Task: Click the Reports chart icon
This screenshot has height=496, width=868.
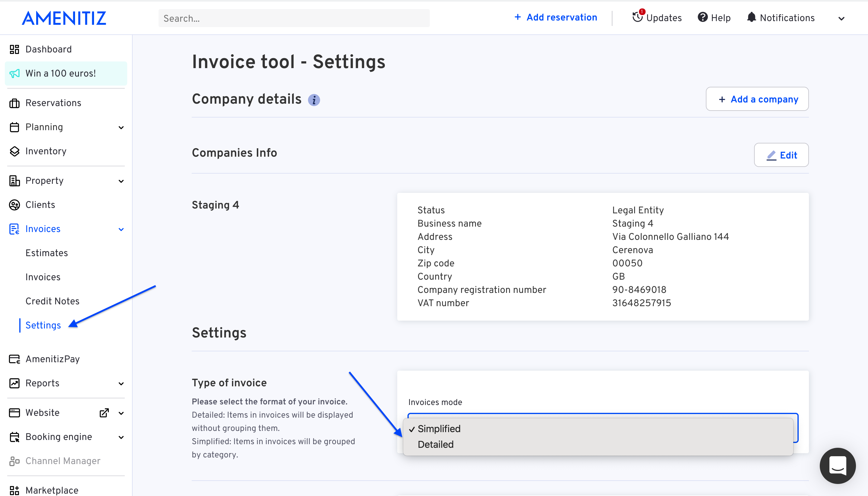Action: 14,383
